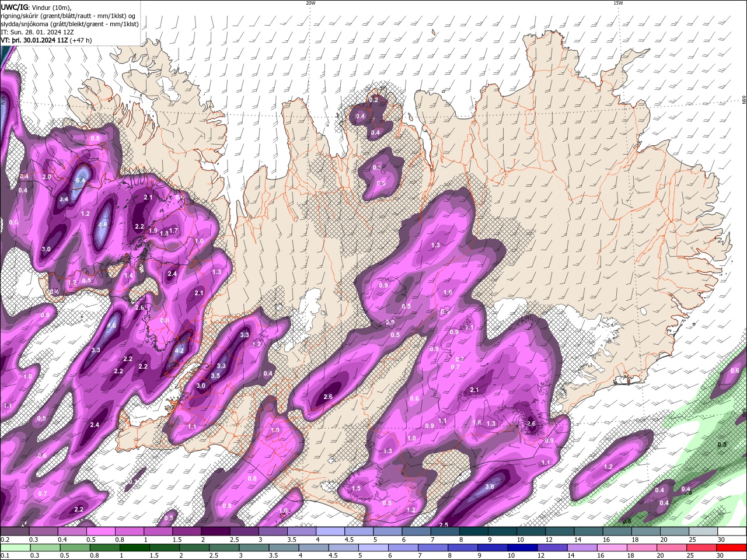Viewport: 747px width, 560px height.
Task: Click the 1.4 precipitation value on the map
Action: 128,275
